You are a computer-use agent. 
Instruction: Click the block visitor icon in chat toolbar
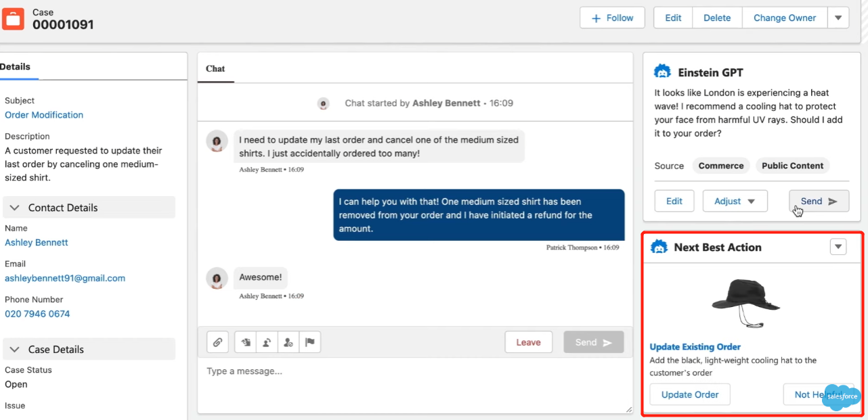coord(288,342)
